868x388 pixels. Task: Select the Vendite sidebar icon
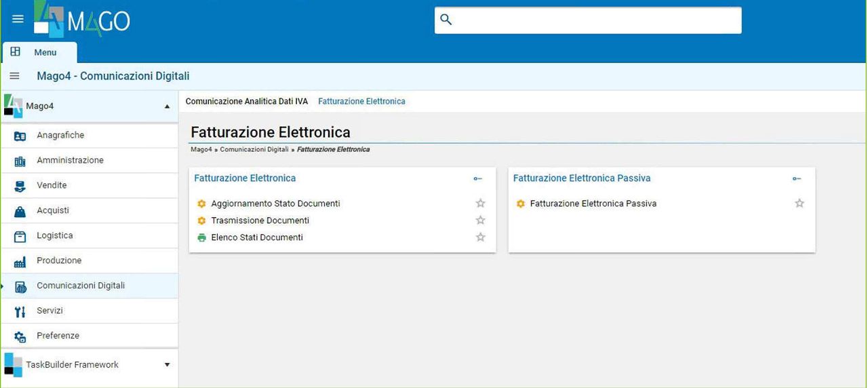pyautogui.click(x=20, y=186)
